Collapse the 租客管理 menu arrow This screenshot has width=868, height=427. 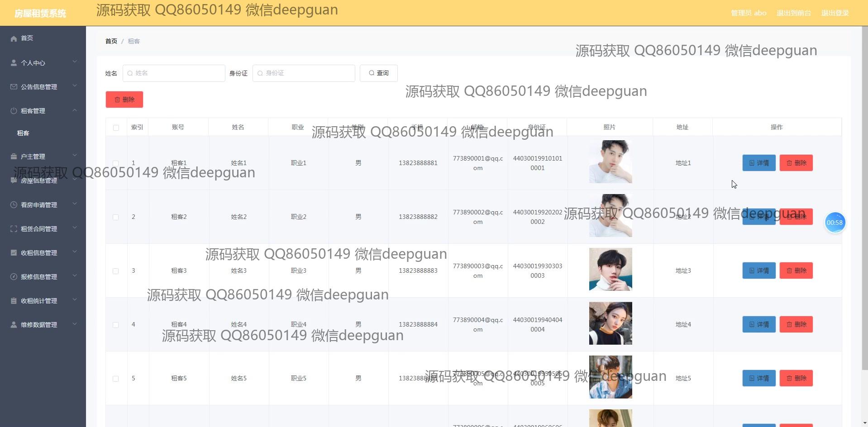point(75,110)
